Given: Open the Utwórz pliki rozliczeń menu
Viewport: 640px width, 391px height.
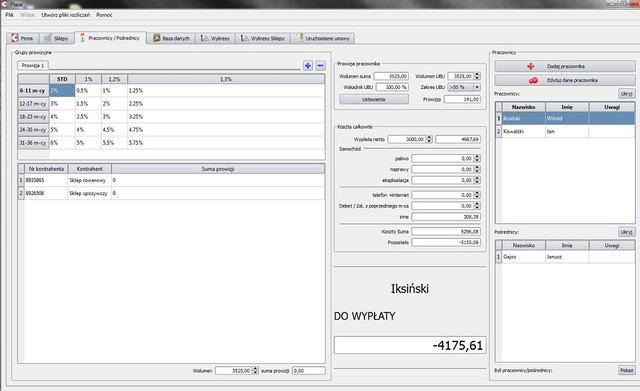Looking at the screenshot, I should pos(66,15).
